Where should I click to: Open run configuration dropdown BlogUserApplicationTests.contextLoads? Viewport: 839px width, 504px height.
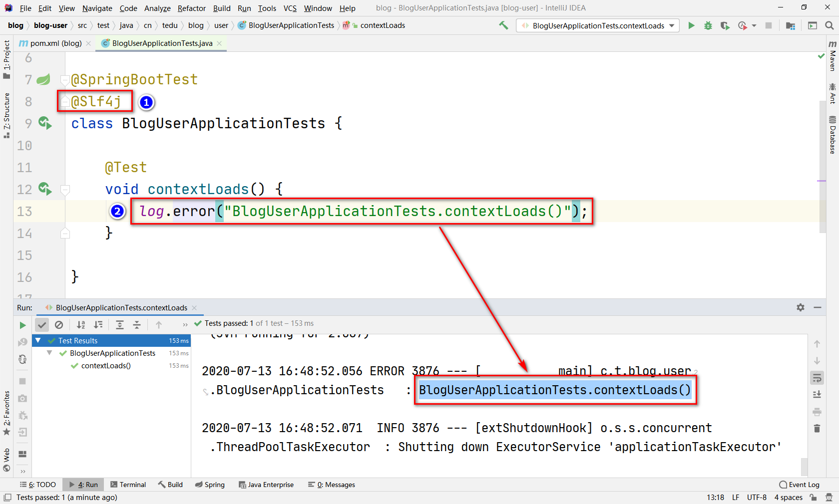click(x=598, y=25)
